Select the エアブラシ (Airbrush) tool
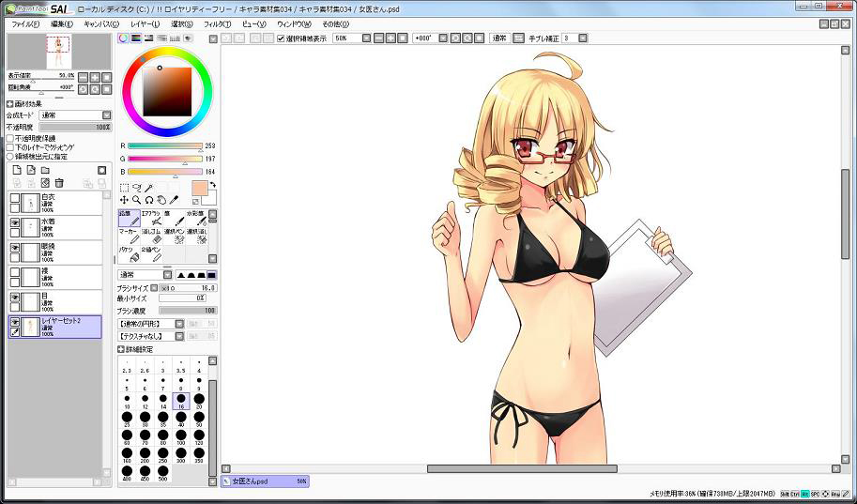 (x=151, y=218)
